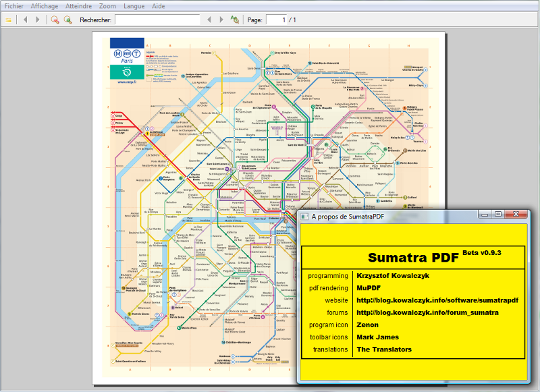The image size is (540, 392).
Task: Click the open file folder icon
Action: [x=8, y=20]
